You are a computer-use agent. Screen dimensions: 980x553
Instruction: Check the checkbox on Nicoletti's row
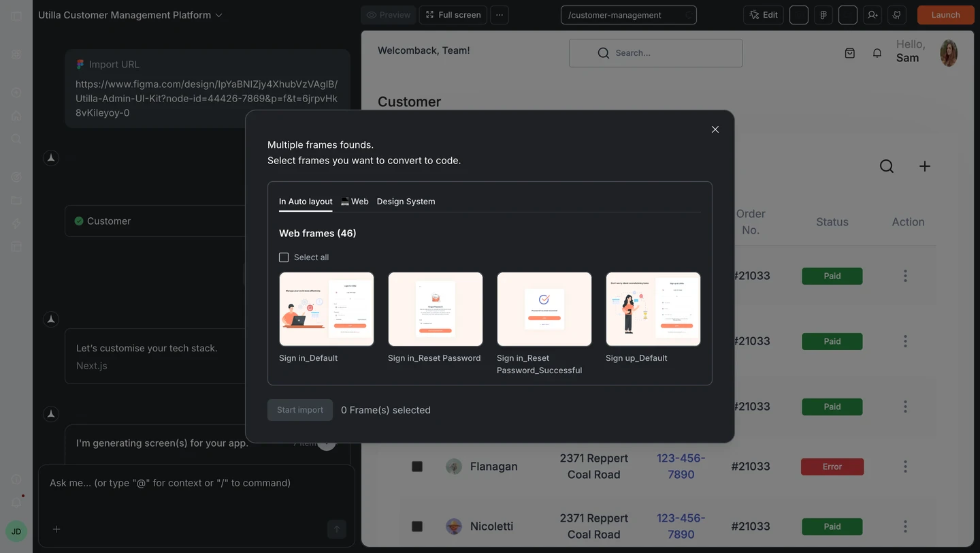[417, 526]
